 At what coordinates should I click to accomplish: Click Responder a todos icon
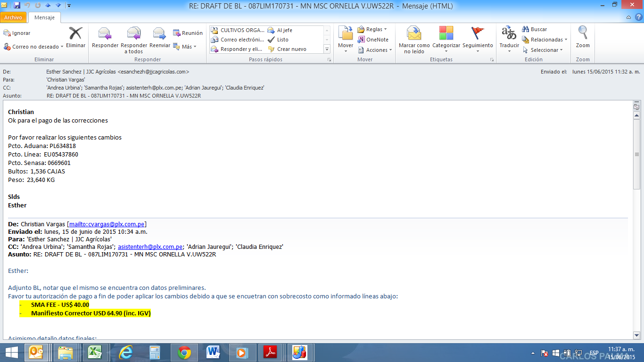(x=134, y=34)
